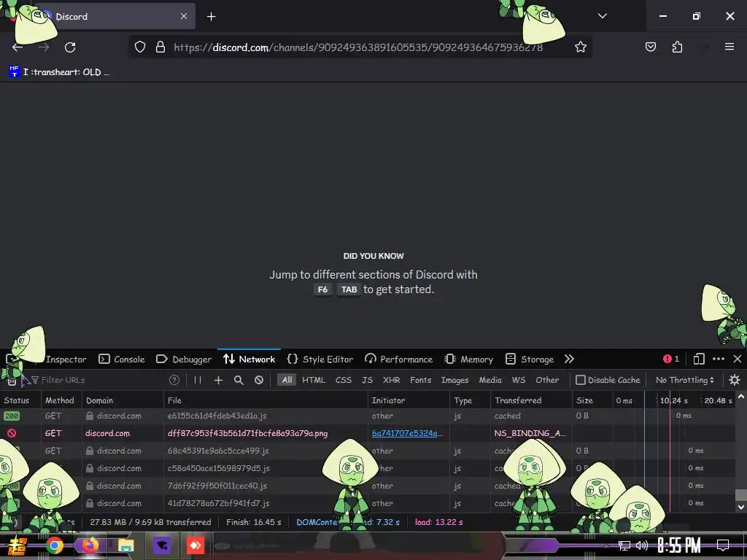
Task: Add a new request with the plus icon
Action: tap(218, 380)
